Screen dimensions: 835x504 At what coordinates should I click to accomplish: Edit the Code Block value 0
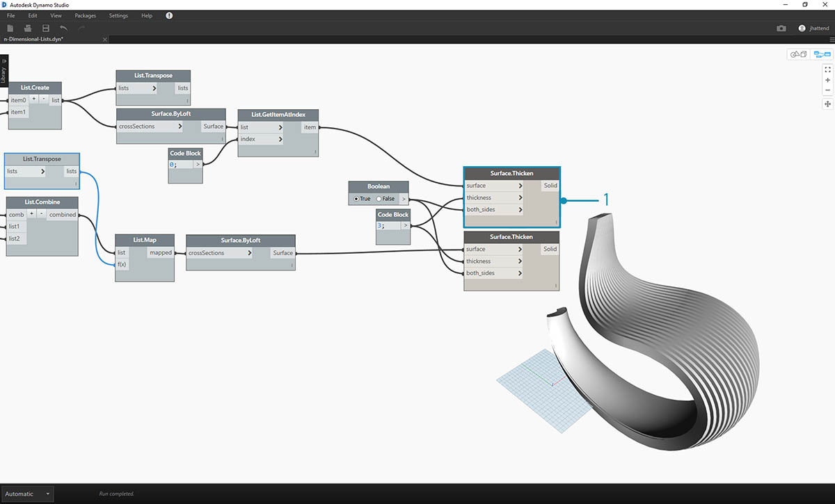coord(180,165)
